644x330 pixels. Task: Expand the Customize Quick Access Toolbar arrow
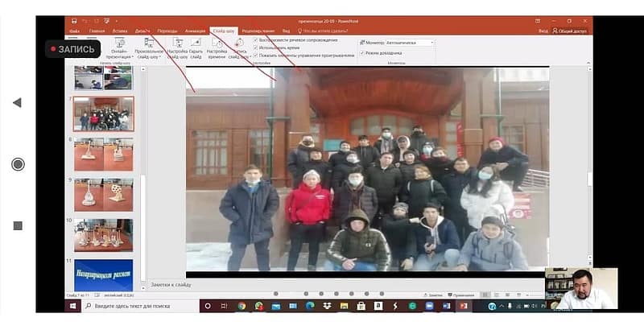[116, 21]
